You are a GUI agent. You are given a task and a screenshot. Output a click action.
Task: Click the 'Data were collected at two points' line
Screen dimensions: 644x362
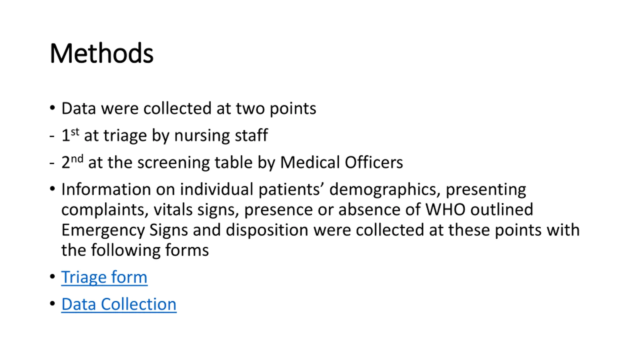pyautogui.click(x=189, y=109)
